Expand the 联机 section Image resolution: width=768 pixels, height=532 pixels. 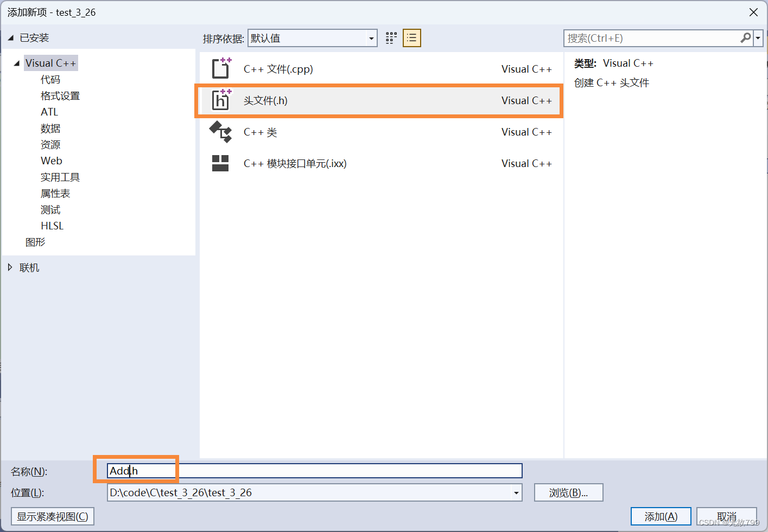(10, 267)
